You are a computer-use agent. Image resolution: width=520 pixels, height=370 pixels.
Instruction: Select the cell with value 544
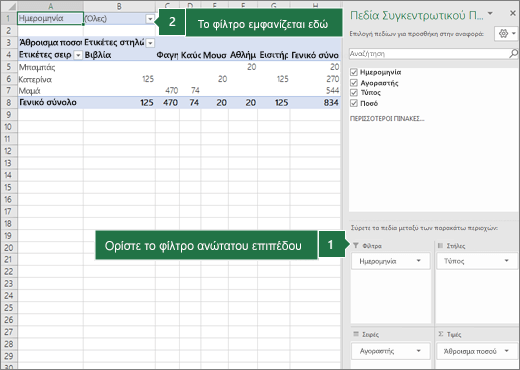(x=315, y=91)
